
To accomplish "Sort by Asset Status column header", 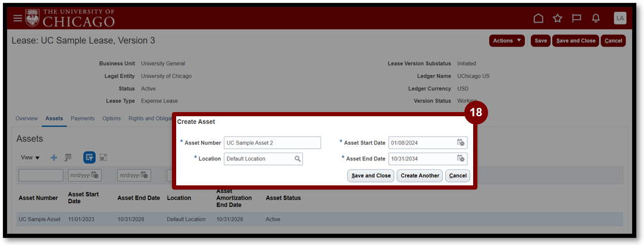I will click(x=283, y=198).
